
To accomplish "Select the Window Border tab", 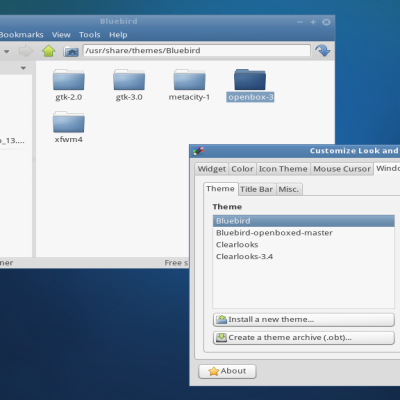I will pyautogui.click(x=387, y=168).
